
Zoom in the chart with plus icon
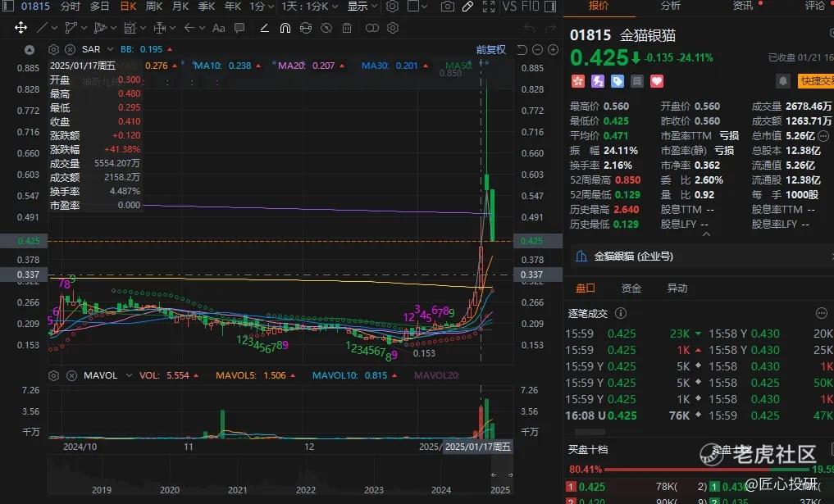[x=554, y=50]
